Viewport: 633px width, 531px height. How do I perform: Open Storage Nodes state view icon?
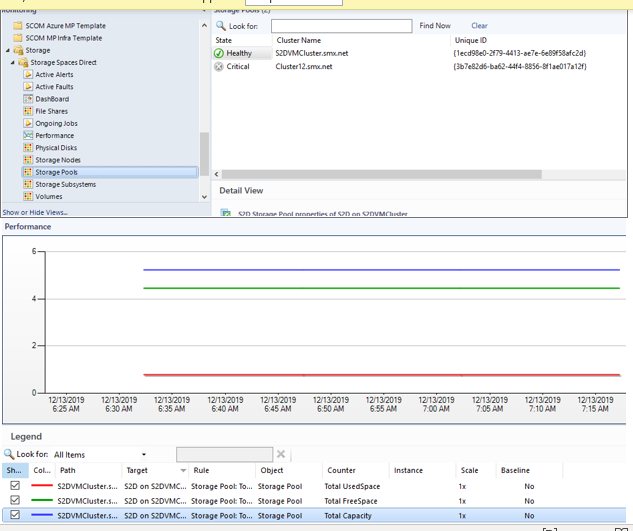pos(28,160)
